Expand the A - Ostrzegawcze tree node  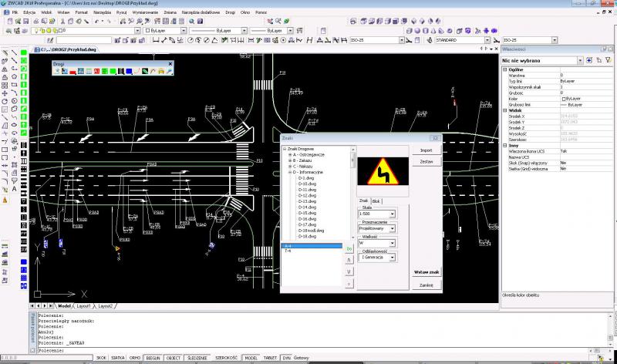click(290, 155)
